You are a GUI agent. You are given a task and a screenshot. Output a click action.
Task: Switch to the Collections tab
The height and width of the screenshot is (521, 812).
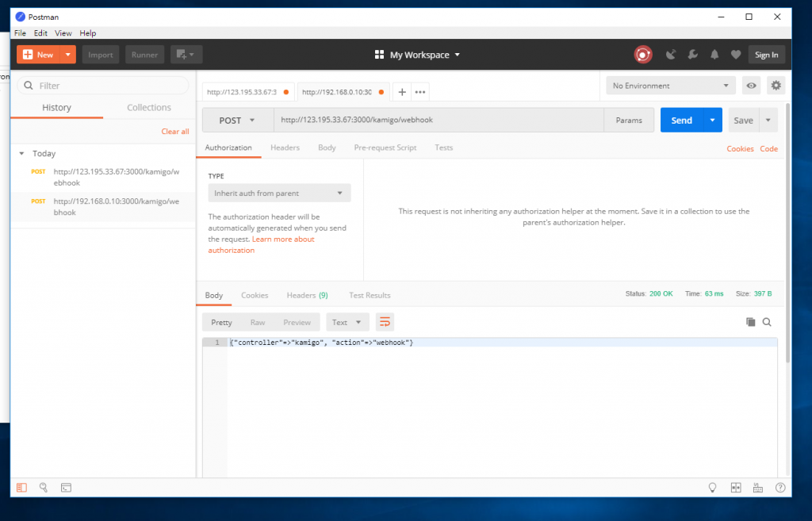[148, 107]
